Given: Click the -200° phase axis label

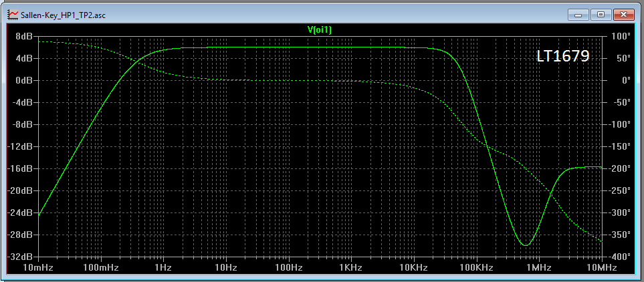Looking at the screenshot, I should pyautogui.click(x=621, y=168).
